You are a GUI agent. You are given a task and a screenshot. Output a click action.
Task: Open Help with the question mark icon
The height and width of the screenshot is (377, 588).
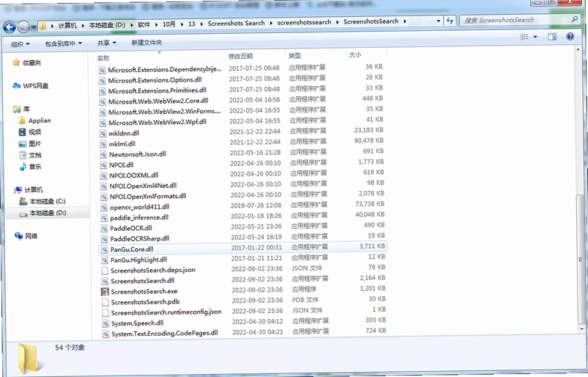pos(570,36)
